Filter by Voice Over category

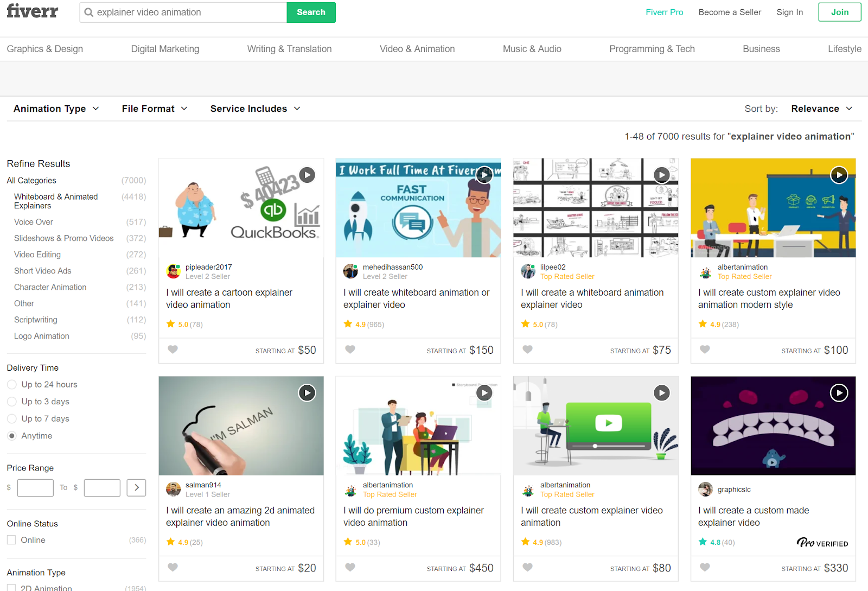[x=34, y=222]
